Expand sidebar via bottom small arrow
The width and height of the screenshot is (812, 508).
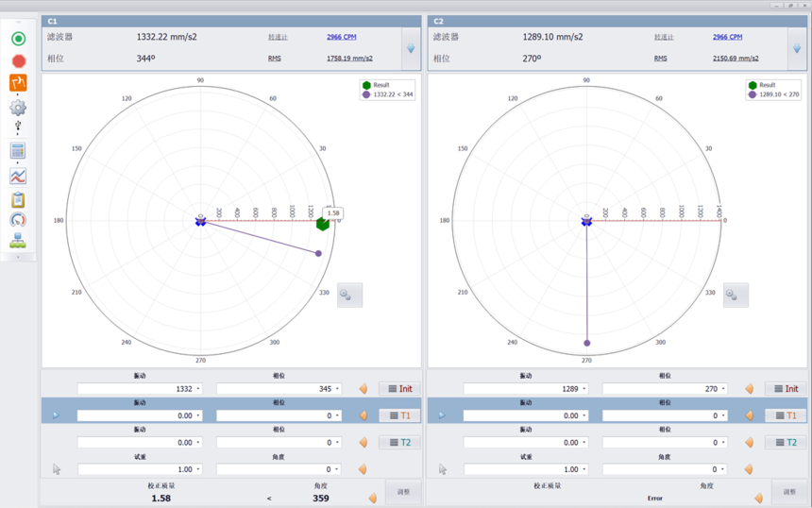[18, 257]
